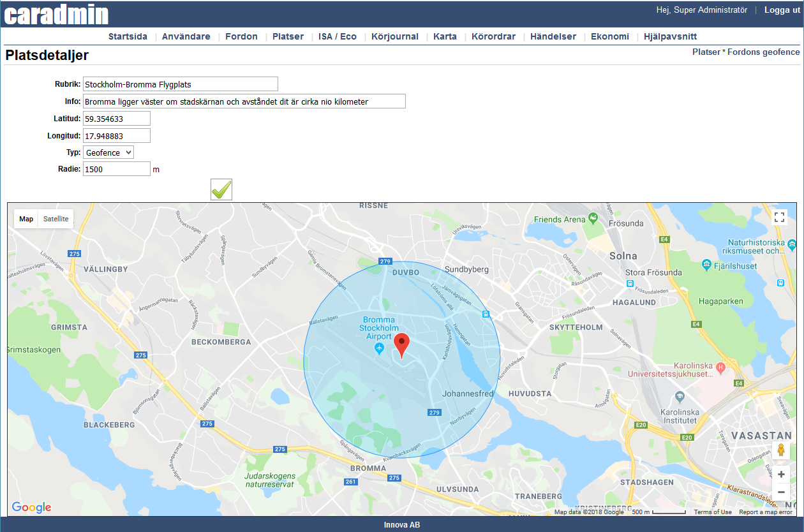804x532 pixels.
Task: Click the Rubrik input field
Action: [181, 84]
